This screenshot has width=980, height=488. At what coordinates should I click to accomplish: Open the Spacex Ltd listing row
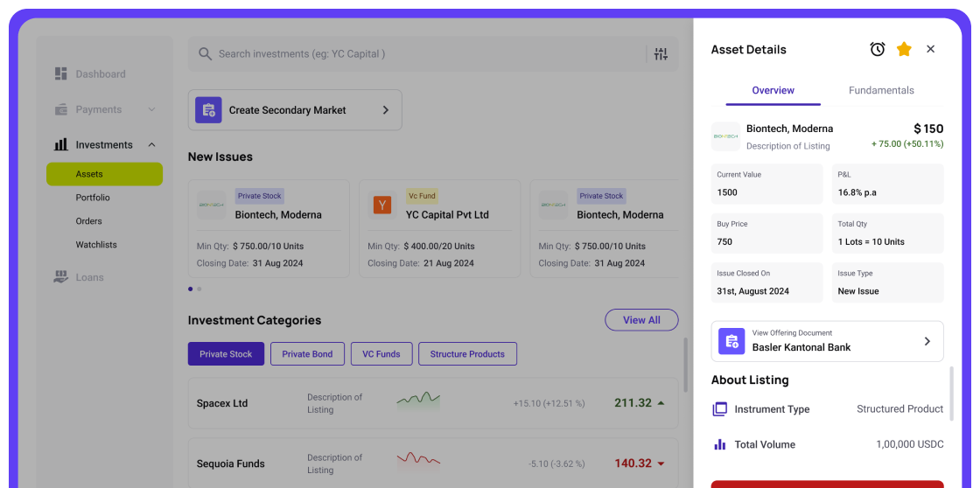point(433,403)
